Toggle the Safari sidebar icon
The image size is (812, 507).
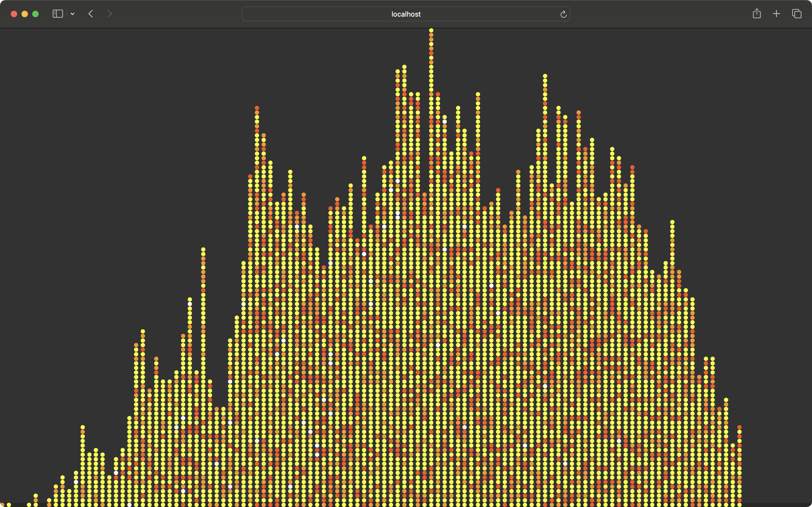pyautogui.click(x=58, y=14)
